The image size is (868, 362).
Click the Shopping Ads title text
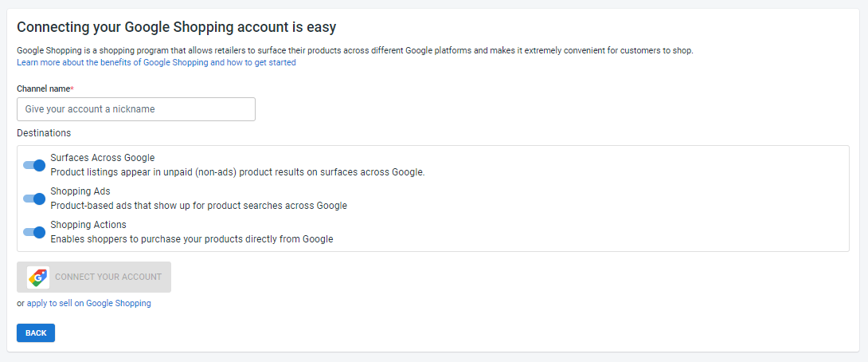coord(80,191)
